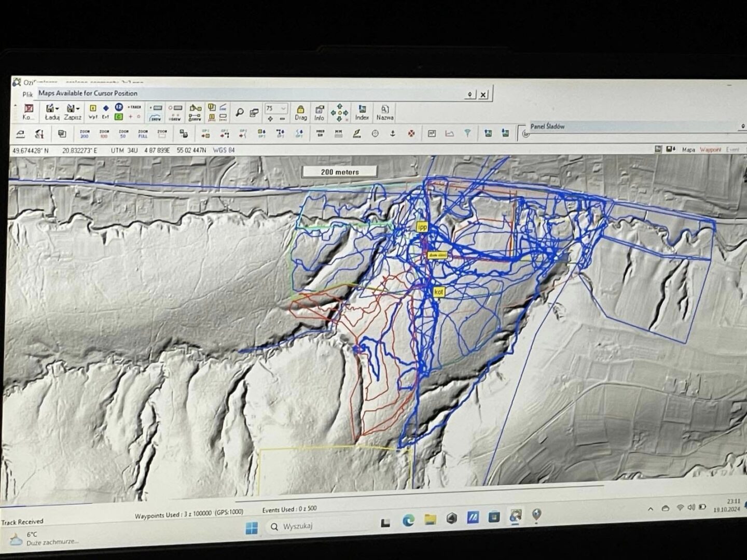Click the ZOOM FULL toolbar icon
The width and height of the screenshot is (747, 560).
143,134
